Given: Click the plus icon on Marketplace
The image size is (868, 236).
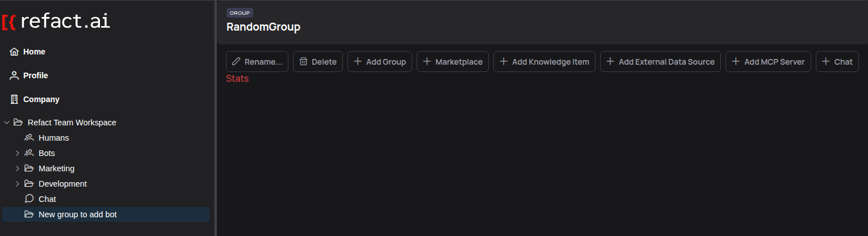Looking at the screenshot, I should click(x=427, y=62).
